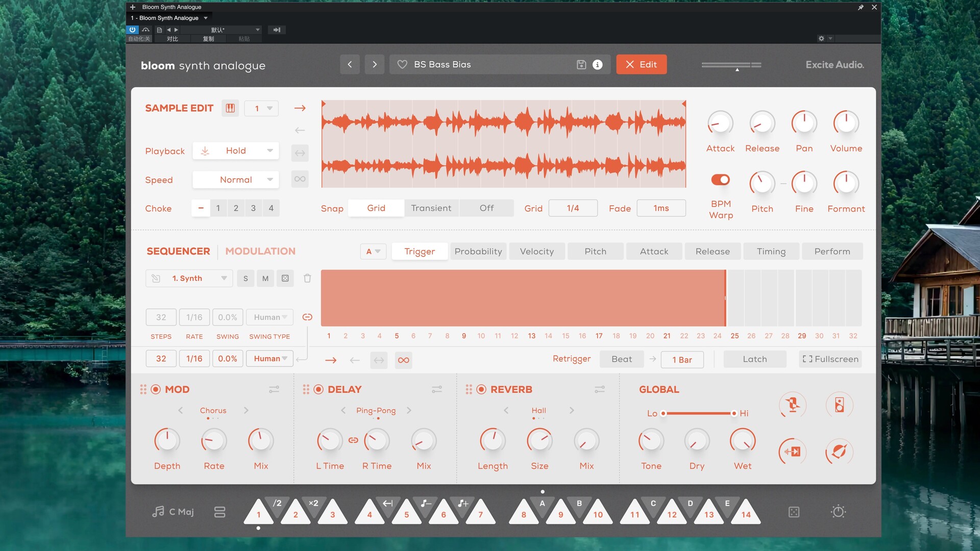Open Velocity sequencer tab
980x551 pixels.
tap(537, 251)
